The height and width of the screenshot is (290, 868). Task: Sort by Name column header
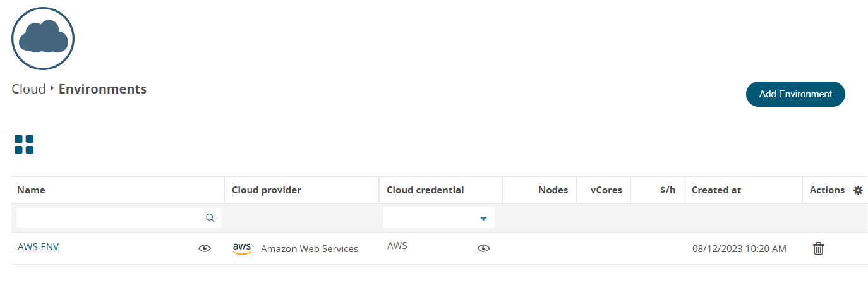pyautogui.click(x=32, y=190)
